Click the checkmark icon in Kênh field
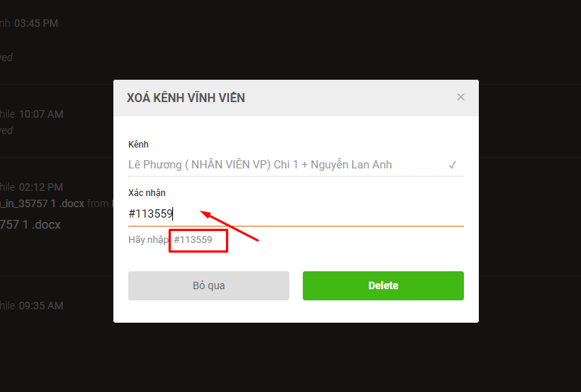Screen dimensions: 581x392 (452, 165)
